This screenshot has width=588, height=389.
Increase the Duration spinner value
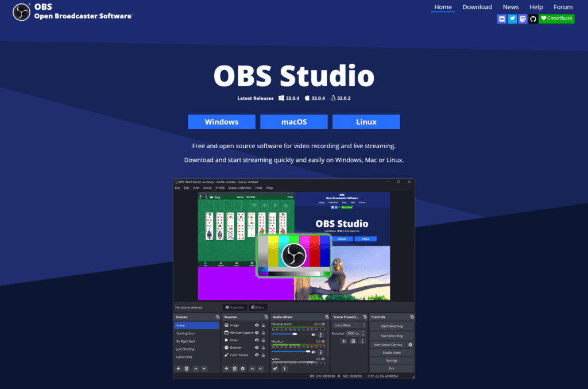(x=363, y=332)
